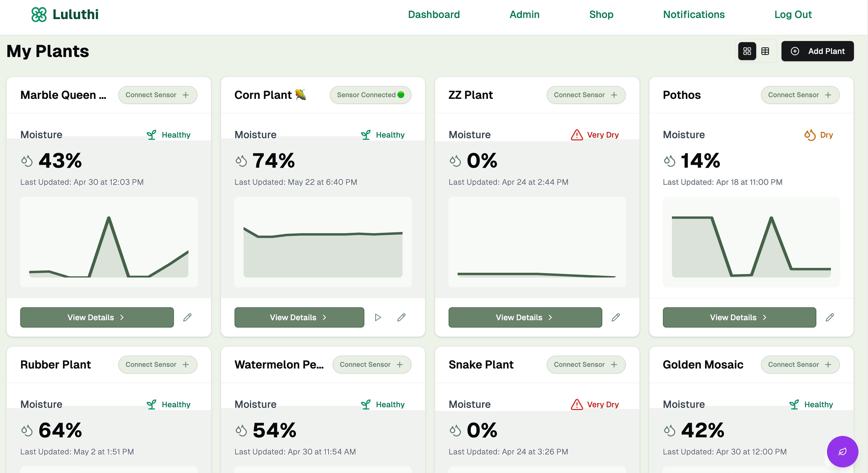Open the purple chat assistant bubble
Screen dimensions: 868x473
[x=842, y=452]
